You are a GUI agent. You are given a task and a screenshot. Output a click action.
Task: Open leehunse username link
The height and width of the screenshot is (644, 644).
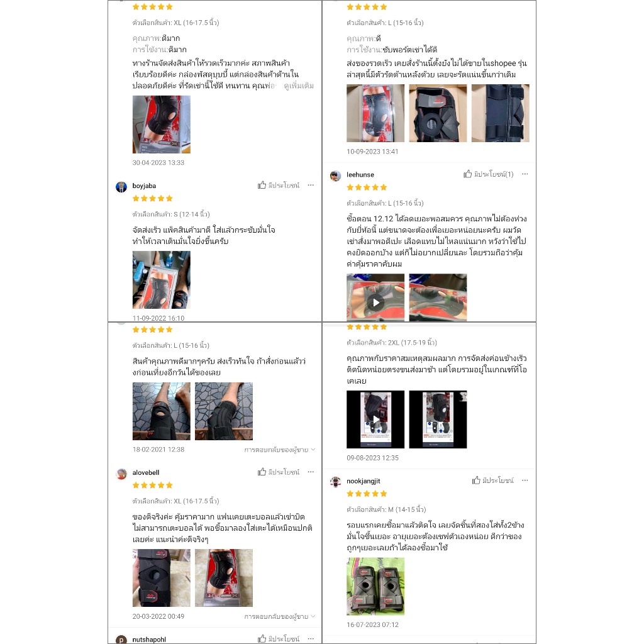coord(360,175)
